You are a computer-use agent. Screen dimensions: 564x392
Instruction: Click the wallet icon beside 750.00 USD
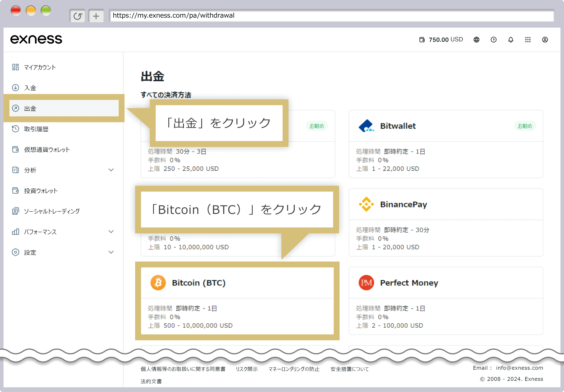click(x=422, y=40)
